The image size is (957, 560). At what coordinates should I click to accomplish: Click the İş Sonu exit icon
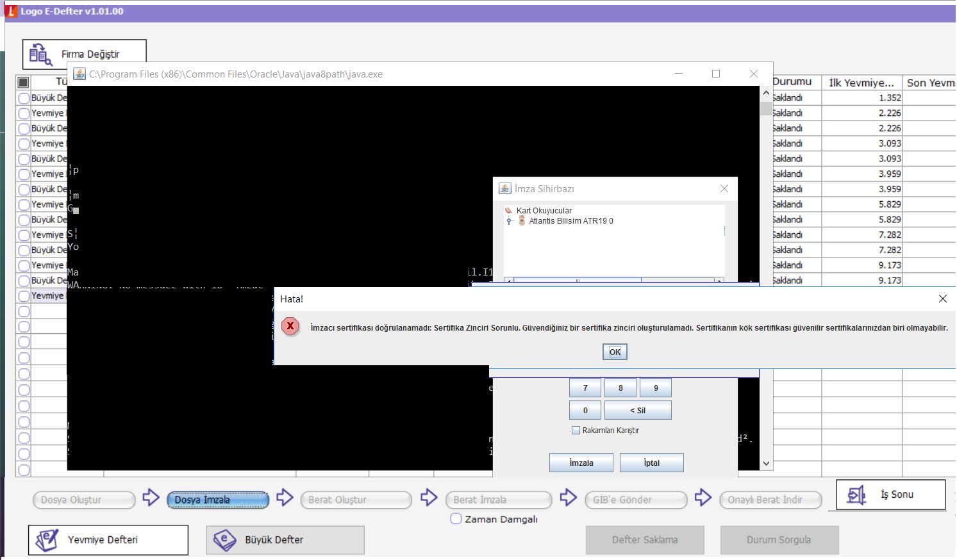pos(857,495)
